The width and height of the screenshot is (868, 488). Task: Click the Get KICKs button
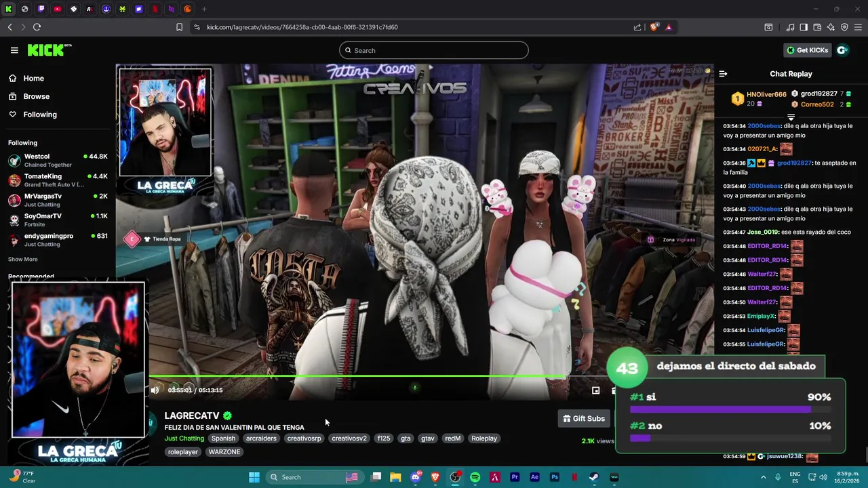tap(807, 50)
